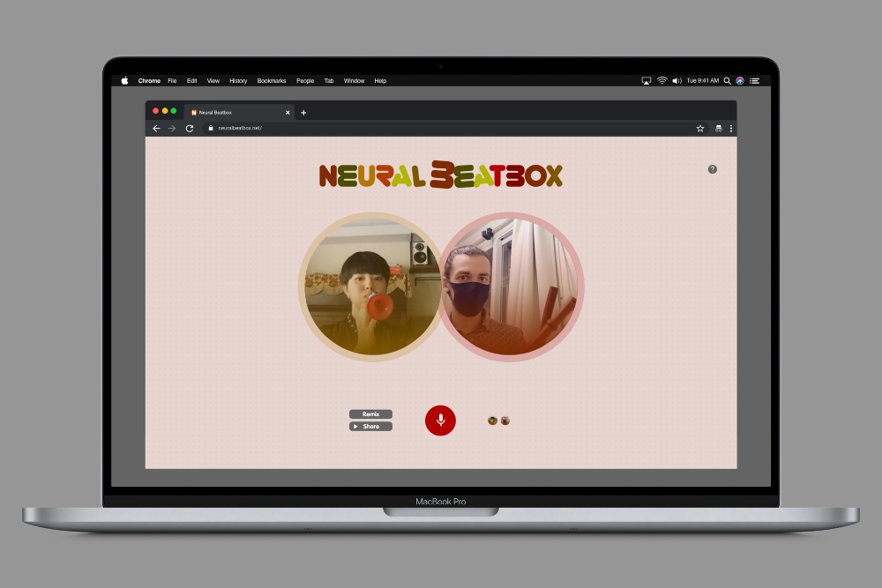Click the neuralbeatbox.net address bar
This screenshot has width=882, height=588.
click(441, 129)
